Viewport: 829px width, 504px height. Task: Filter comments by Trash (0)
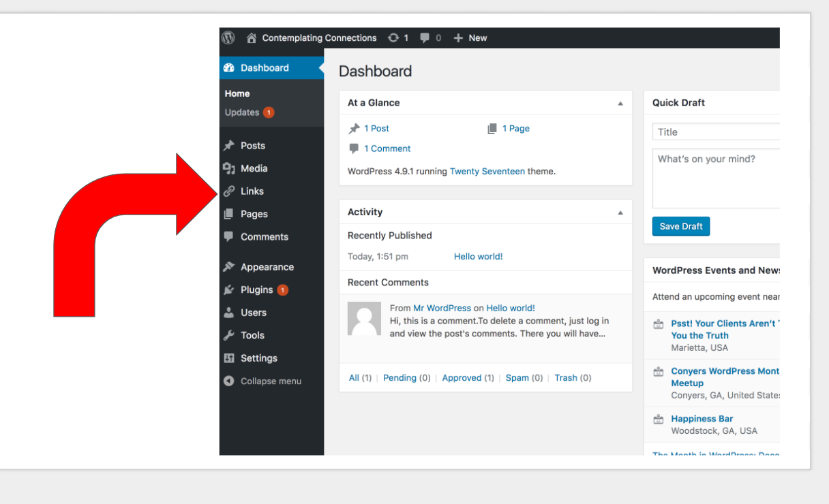(x=573, y=378)
